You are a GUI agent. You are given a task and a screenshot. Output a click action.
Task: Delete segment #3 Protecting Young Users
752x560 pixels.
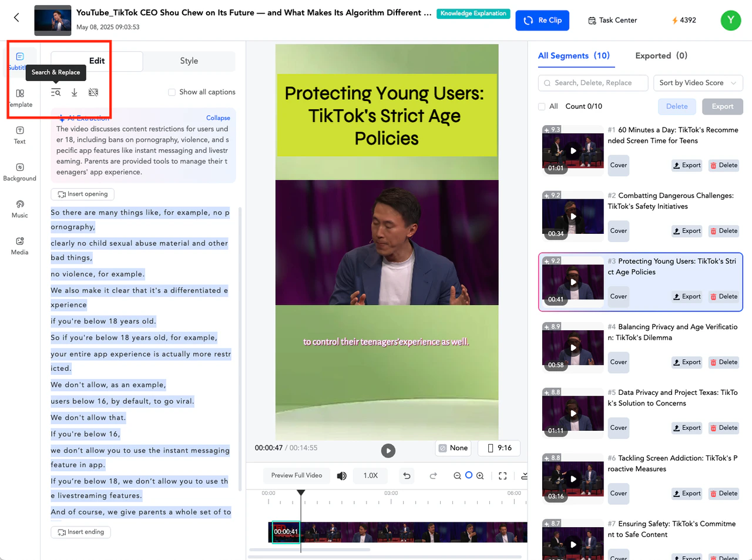point(724,297)
